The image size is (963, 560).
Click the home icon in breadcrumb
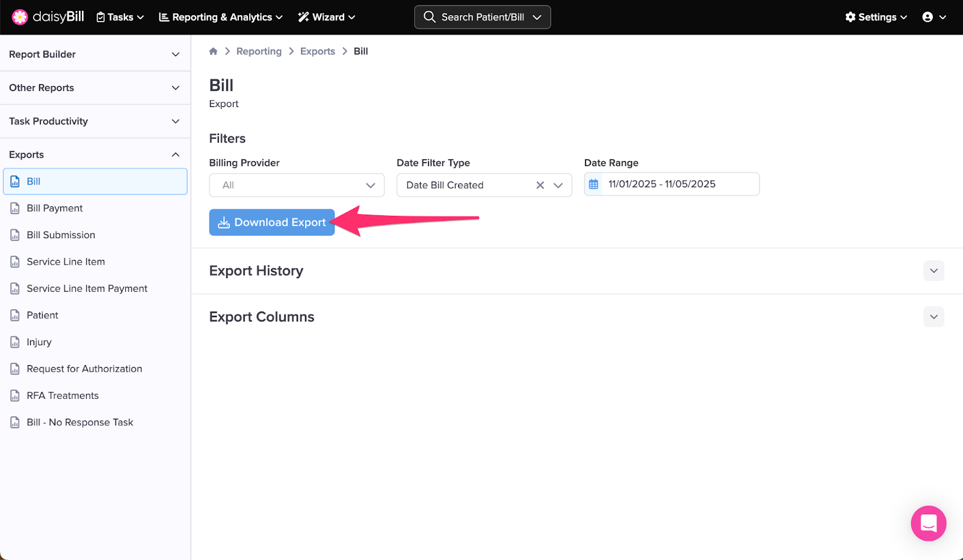click(x=213, y=51)
